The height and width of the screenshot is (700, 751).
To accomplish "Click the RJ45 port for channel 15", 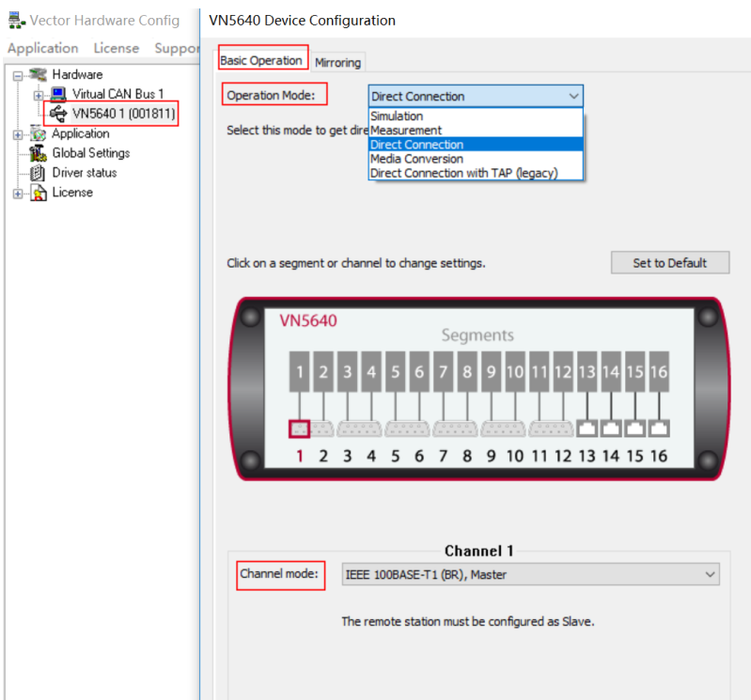I will [x=635, y=428].
